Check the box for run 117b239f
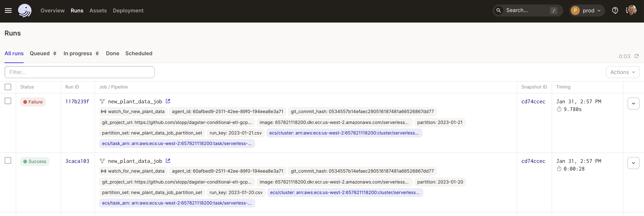 click(8, 101)
